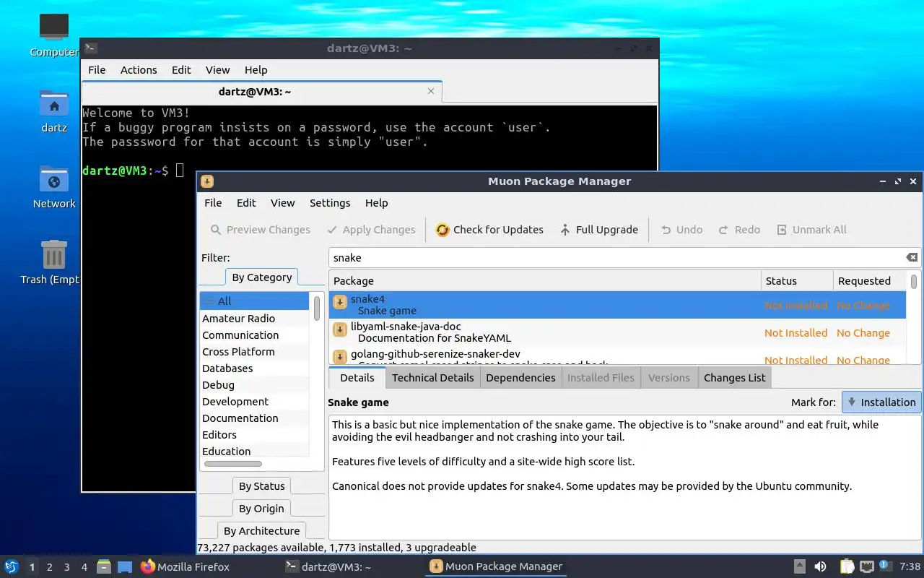Click the Check for Updates toolbar button
924x578 pixels.
[x=489, y=230]
